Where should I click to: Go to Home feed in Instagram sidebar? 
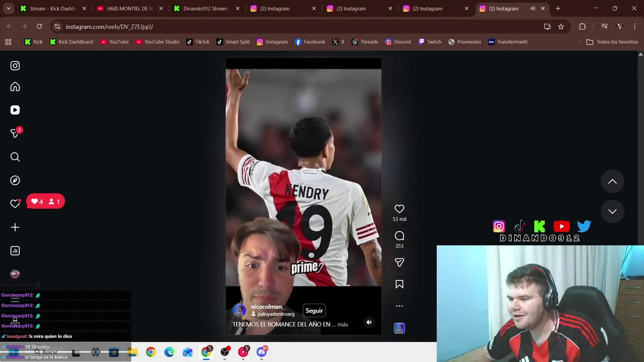(15, 87)
